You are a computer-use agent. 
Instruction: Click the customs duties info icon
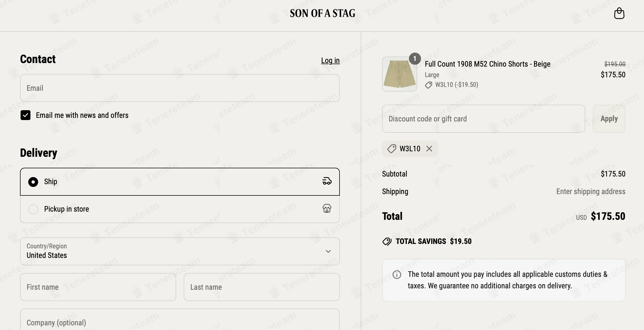coord(397,274)
